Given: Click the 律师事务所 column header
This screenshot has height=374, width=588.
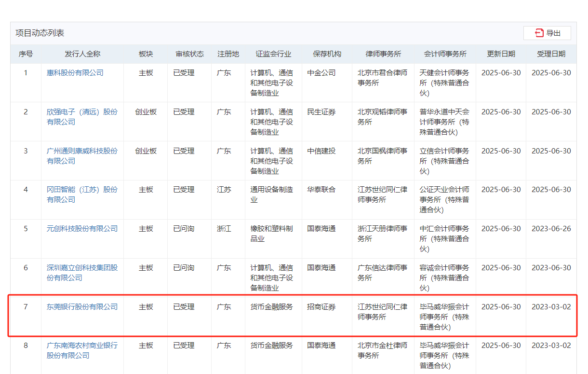Looking at the screenshot, I should tap(383, 54).
